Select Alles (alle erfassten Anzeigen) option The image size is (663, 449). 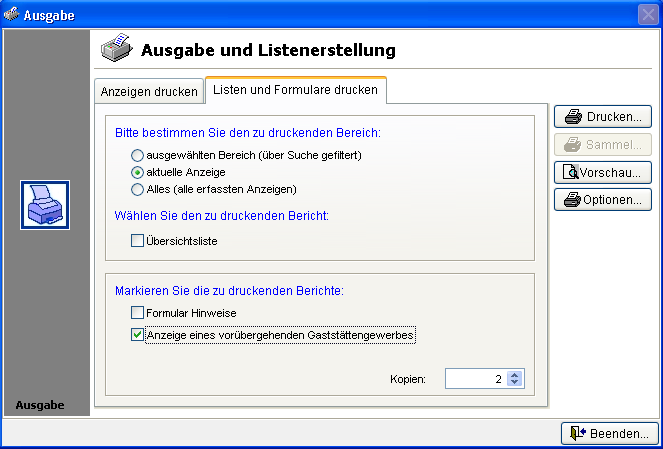point(138,188)
